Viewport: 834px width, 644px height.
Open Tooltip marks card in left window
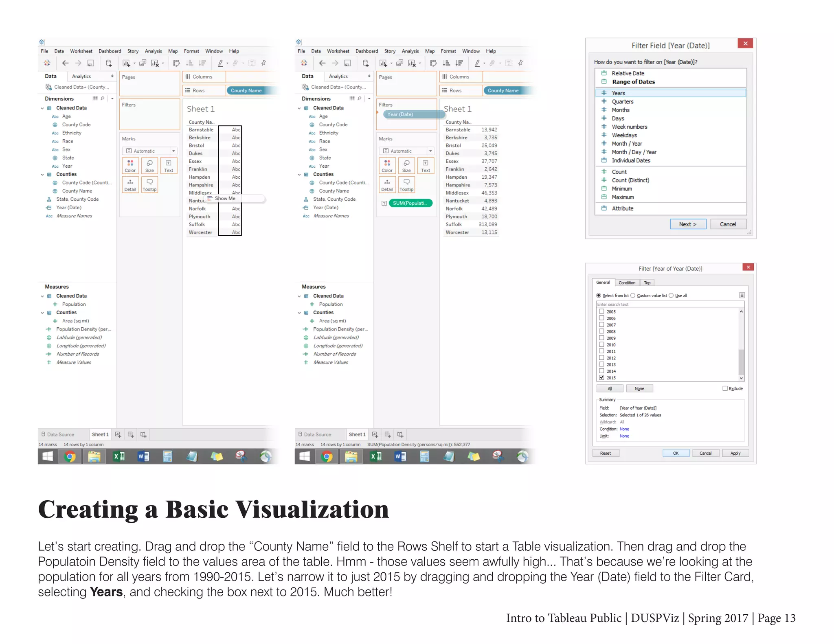click(x=149, y=185)
